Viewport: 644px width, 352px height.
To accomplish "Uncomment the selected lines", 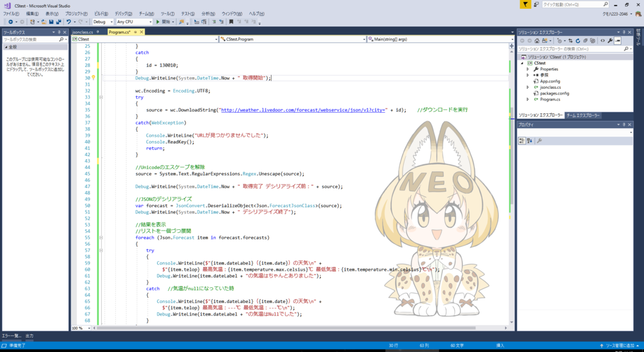I will click(221, 22).
